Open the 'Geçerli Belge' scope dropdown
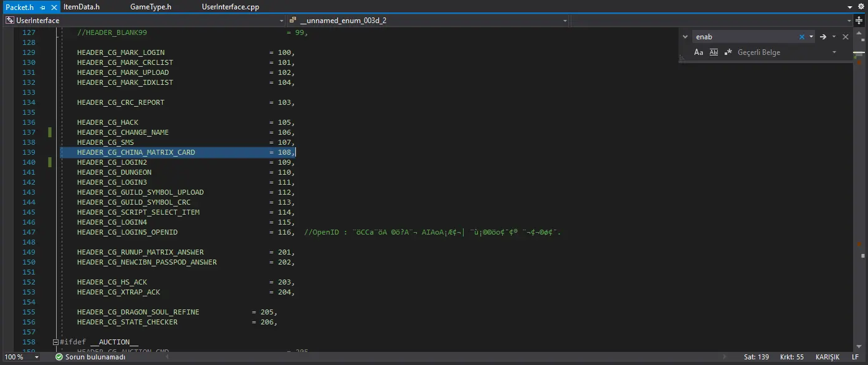868x365 pixels. pyautogui.click(x=834, y=52)
